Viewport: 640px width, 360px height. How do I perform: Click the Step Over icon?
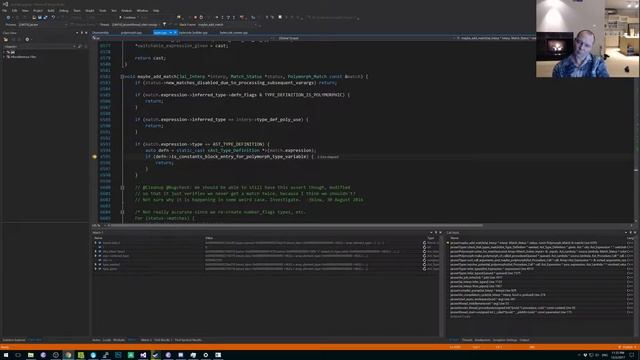228,17
